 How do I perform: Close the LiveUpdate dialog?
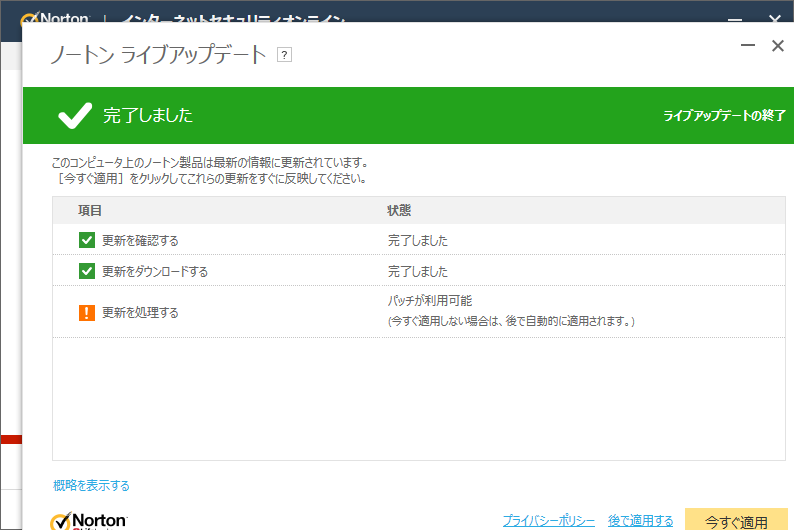778,46
